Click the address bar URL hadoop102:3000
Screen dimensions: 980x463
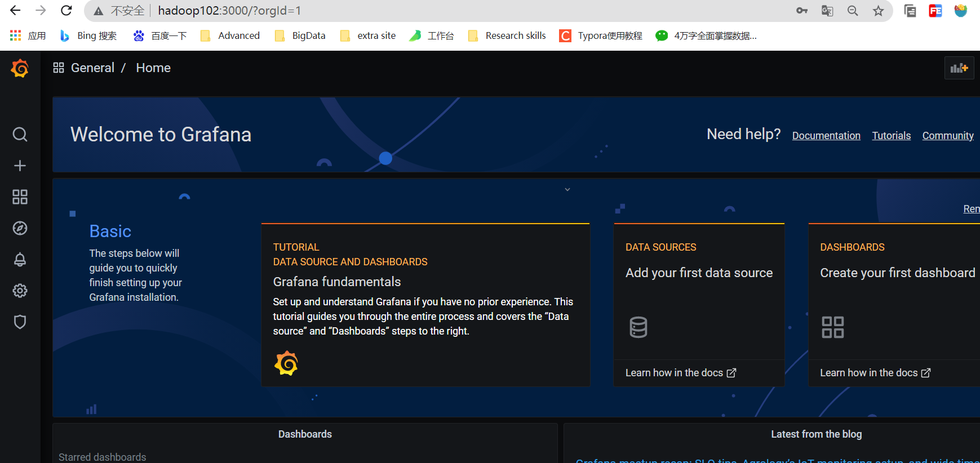click(x=229, y=11)
